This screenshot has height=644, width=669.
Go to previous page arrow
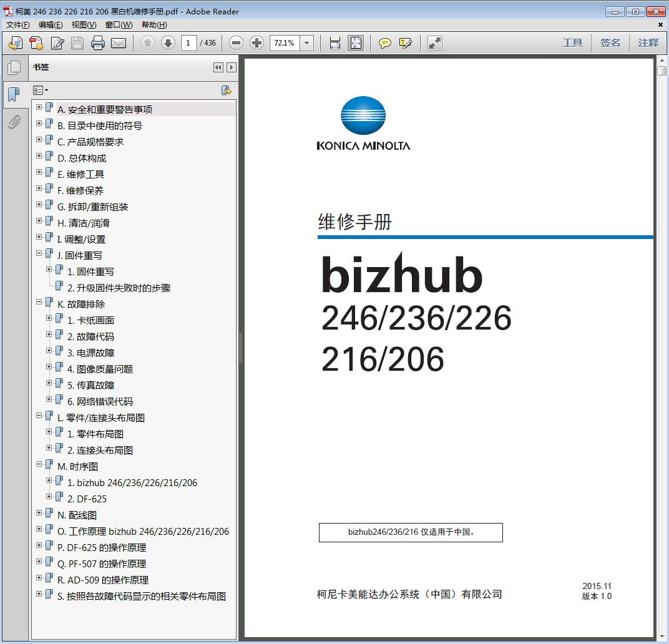148,42
